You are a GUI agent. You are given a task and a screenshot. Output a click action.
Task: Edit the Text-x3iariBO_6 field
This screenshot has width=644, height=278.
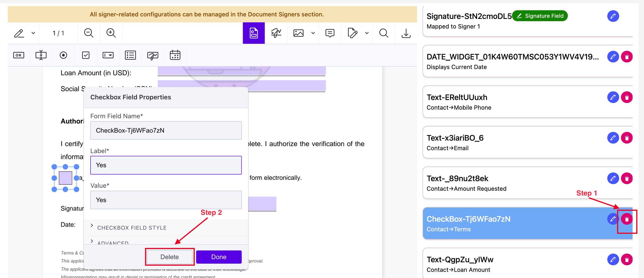(613, 138)
